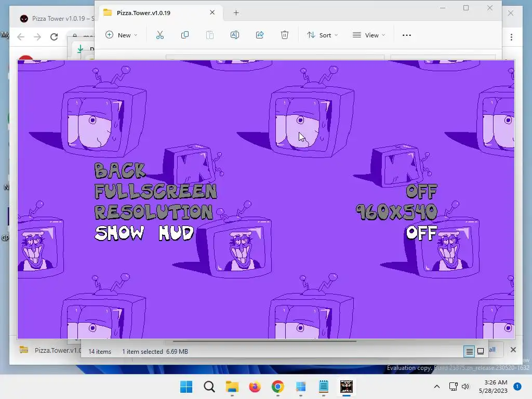Go back in the browser window
The width and height of the screenshot is (532, 399).
pyautogui.click(x=21, y=37)
